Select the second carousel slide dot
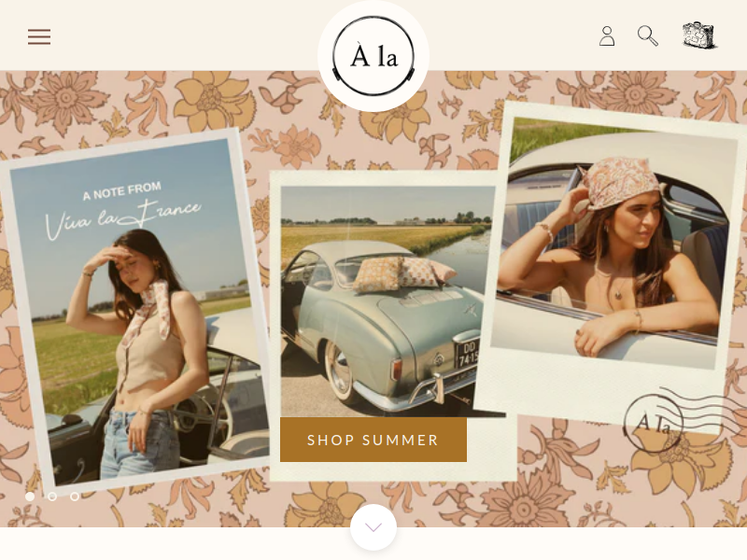 click(52, 497)
